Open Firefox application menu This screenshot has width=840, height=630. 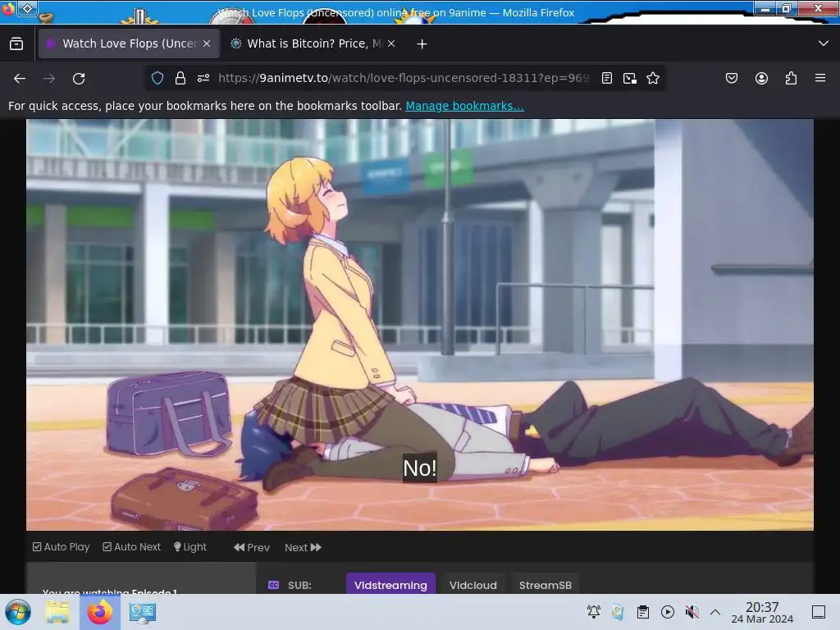tap(820, 78)
